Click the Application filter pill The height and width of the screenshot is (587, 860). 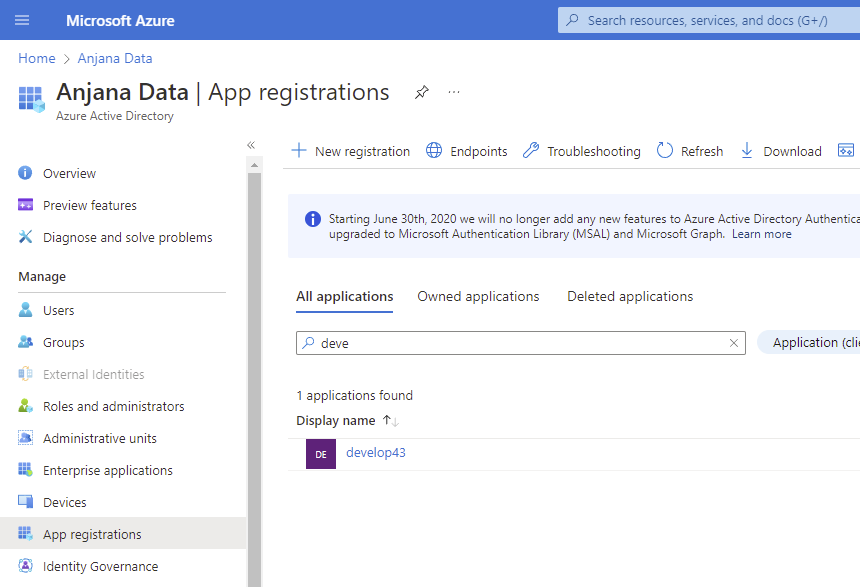coord(812,342)
